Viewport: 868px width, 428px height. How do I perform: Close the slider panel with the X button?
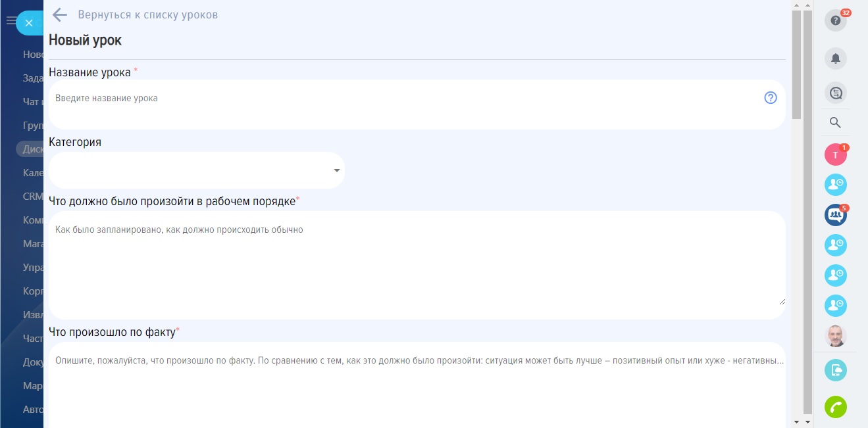[29, 23]
